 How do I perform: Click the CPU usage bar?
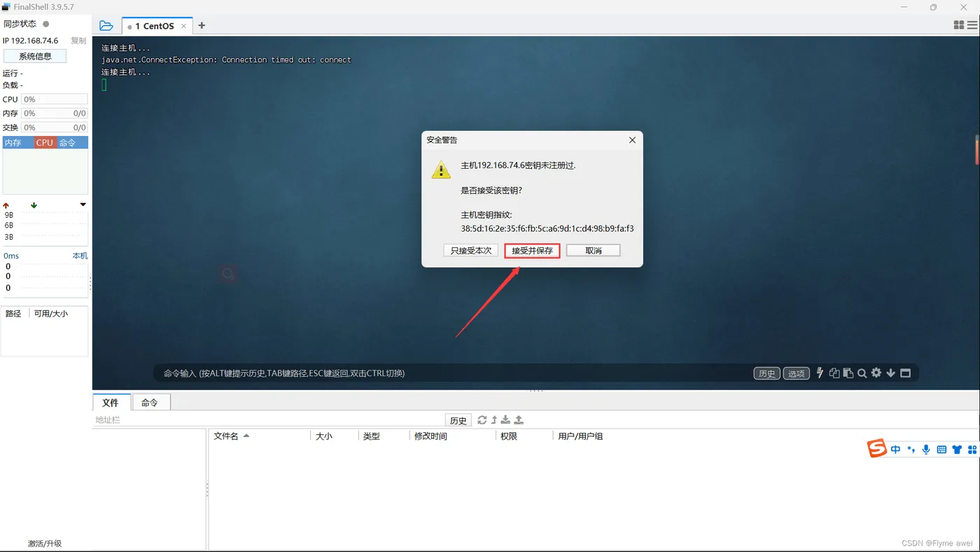(x=55, y=99)
